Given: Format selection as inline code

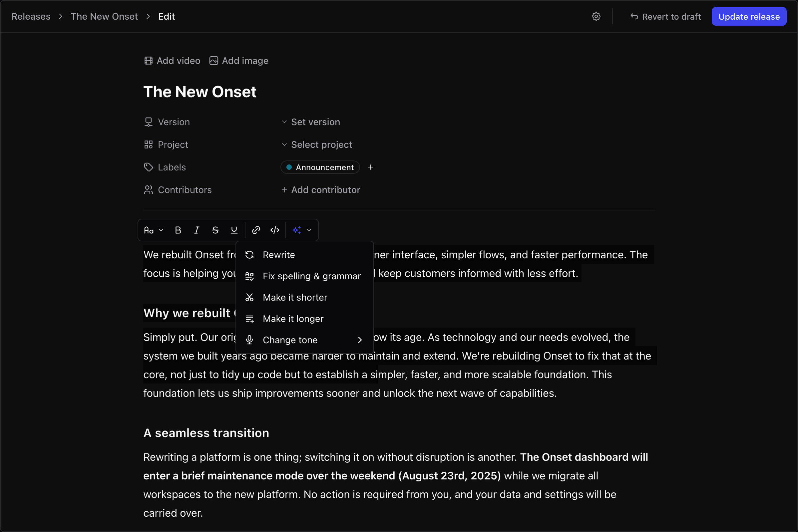Looking at the screenshot, I should [274, 230].
